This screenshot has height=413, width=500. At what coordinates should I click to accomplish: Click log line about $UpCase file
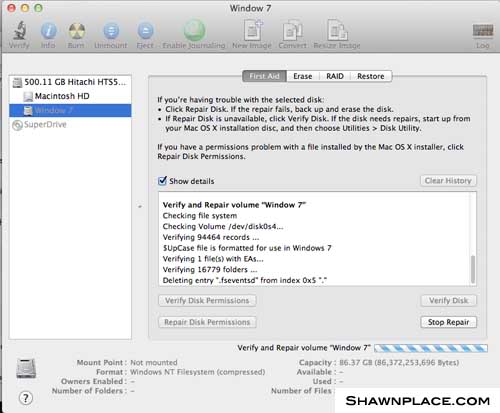point(247,248)
